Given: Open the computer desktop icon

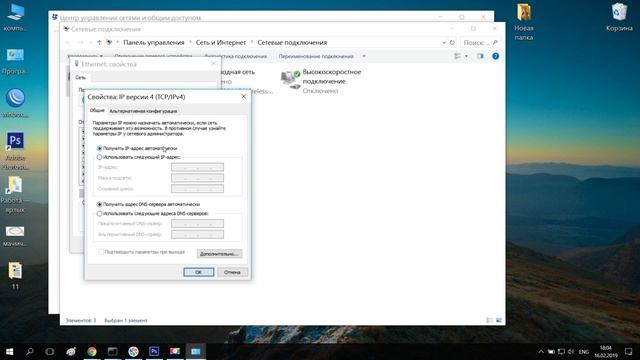Looking at the screenshot, I should pyautogui.click(x=15, y=18).
